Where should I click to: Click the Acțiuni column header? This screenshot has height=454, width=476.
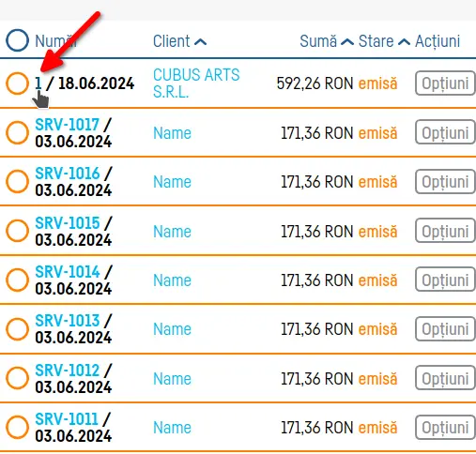[438, 41]
